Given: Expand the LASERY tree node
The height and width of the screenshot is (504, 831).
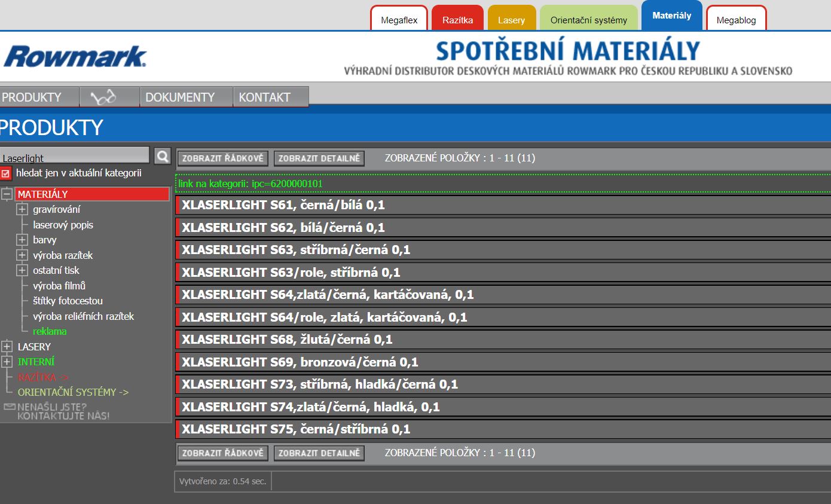Looking at the screenshot, I should point(7,347).
